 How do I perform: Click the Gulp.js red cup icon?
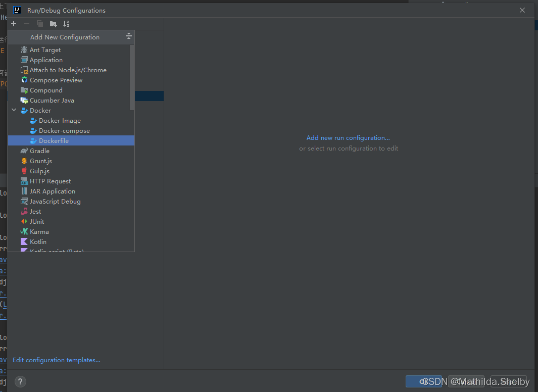[x=24, y=171]
